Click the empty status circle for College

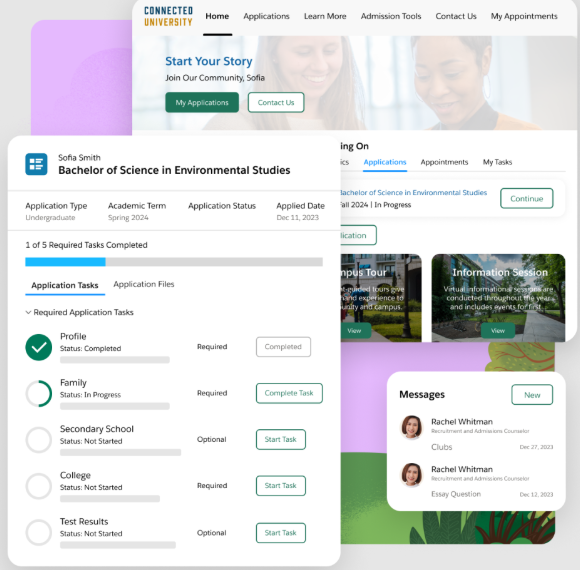pyautogui.click(x=38, y=486)
